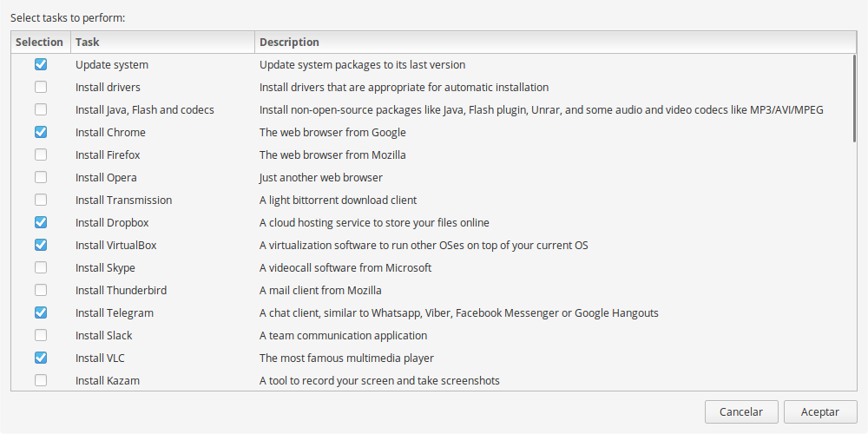Sort by the Task column header
The height and width of the screenshot is (434, 868).
[x=163, y=42]
